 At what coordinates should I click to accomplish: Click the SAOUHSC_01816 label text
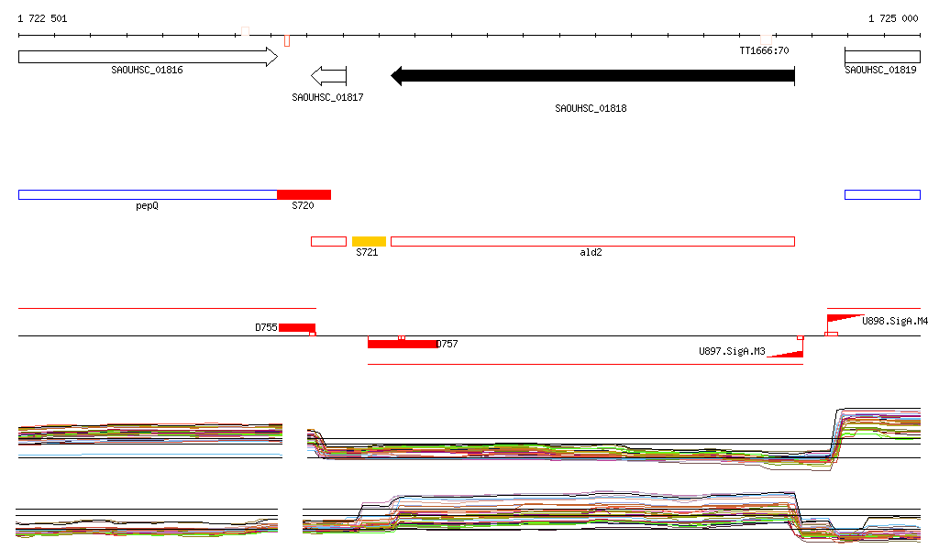tap(147, 70)
